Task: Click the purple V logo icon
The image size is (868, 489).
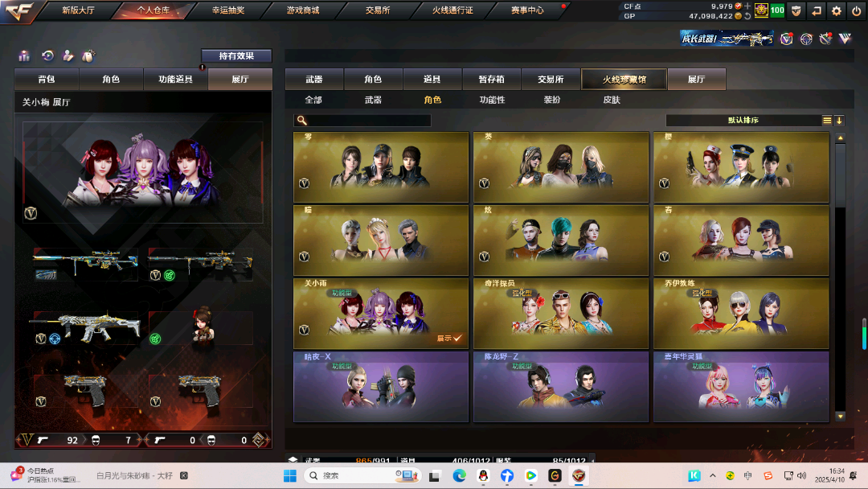Action: click(x=845, y=39)
